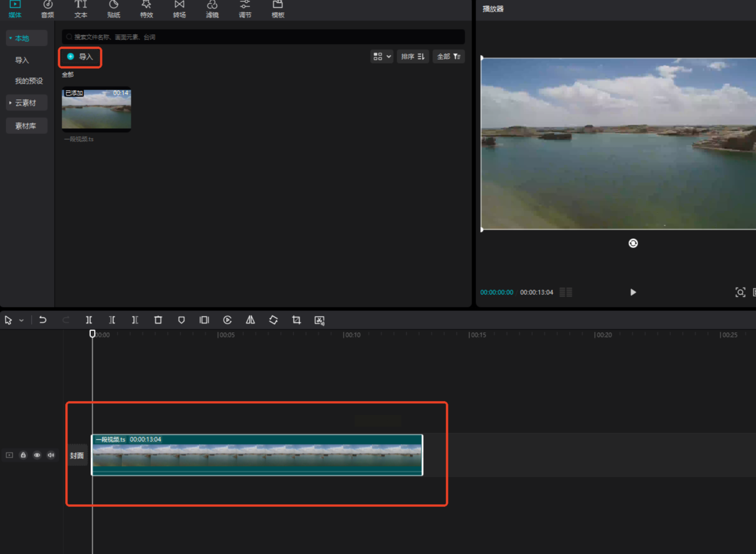Open the 转场 transitions tab
The image size is (756, 554).
[x=179, y=9]
